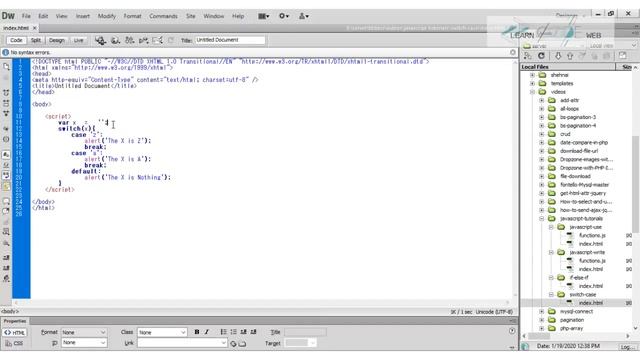Viewport: 640px width, 360px height.
Task: Refresh the Files panel list
Action: coord(541,56)
